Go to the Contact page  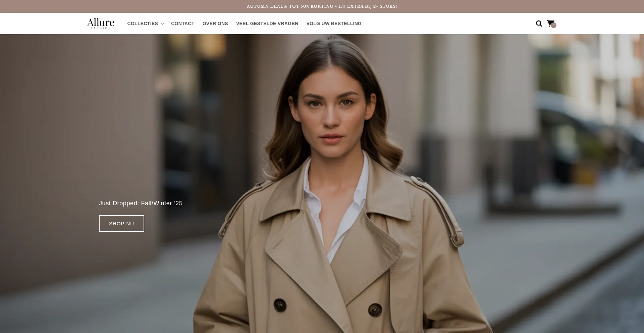[182, 23]
